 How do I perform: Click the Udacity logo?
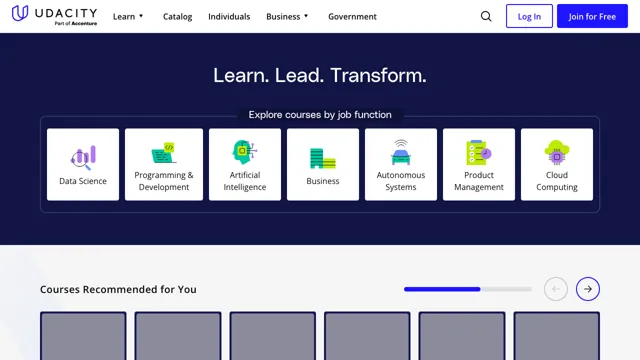[x=54, y=16]
